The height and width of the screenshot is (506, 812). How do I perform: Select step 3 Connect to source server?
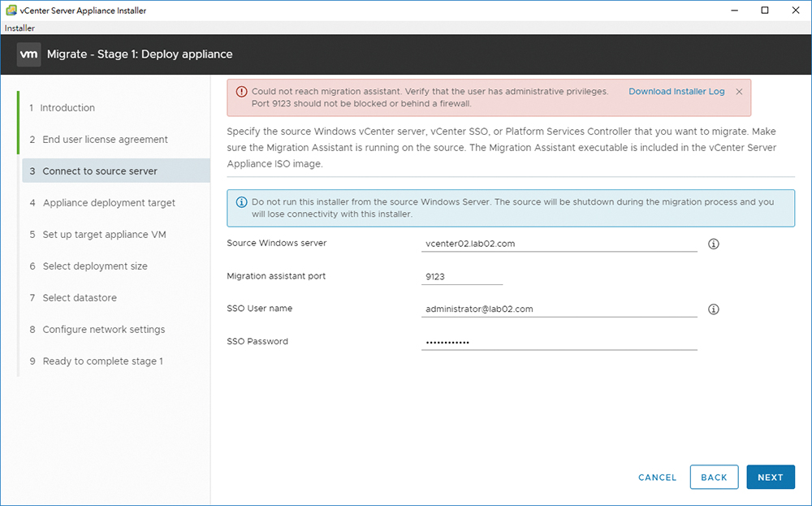[116, 171]
